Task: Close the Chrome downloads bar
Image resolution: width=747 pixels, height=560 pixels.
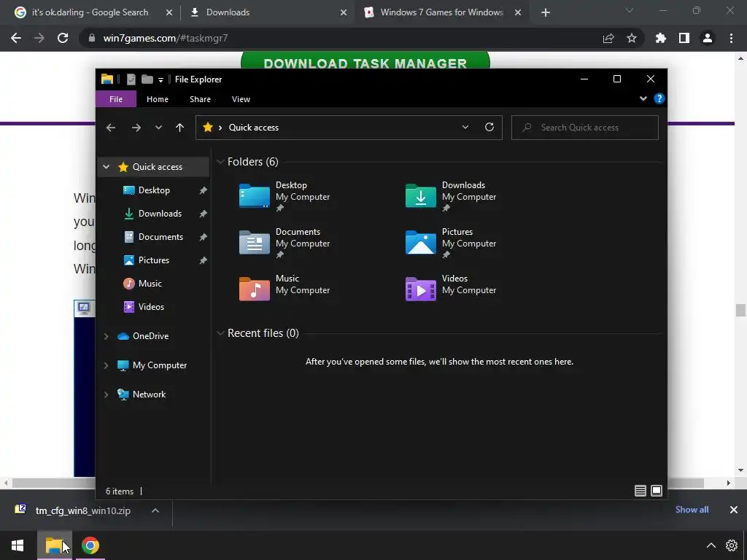Action: (x=734, y=510)
